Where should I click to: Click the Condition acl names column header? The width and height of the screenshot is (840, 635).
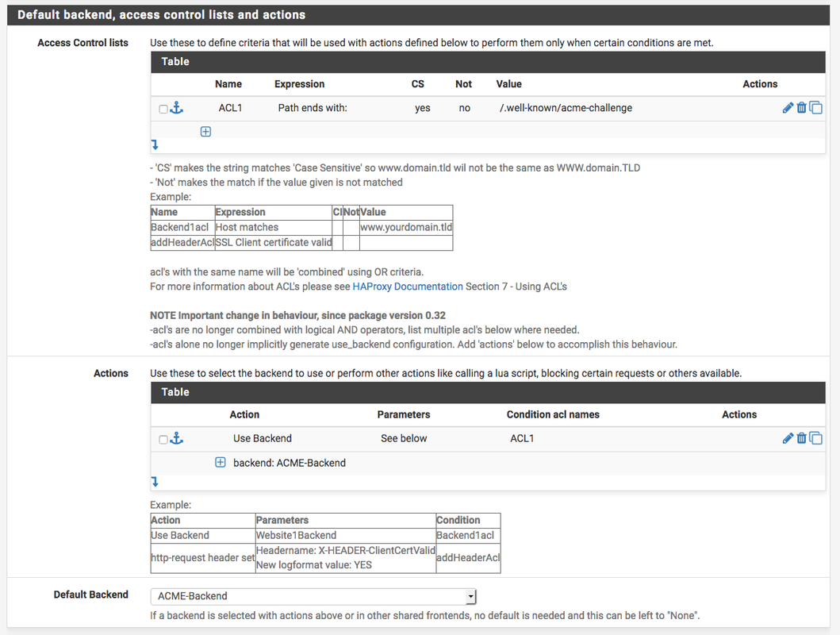(x=553, y=414)
